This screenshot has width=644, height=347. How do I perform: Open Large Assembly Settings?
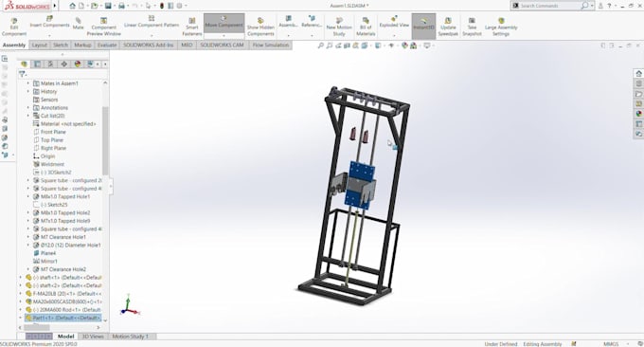pos(501,27)
